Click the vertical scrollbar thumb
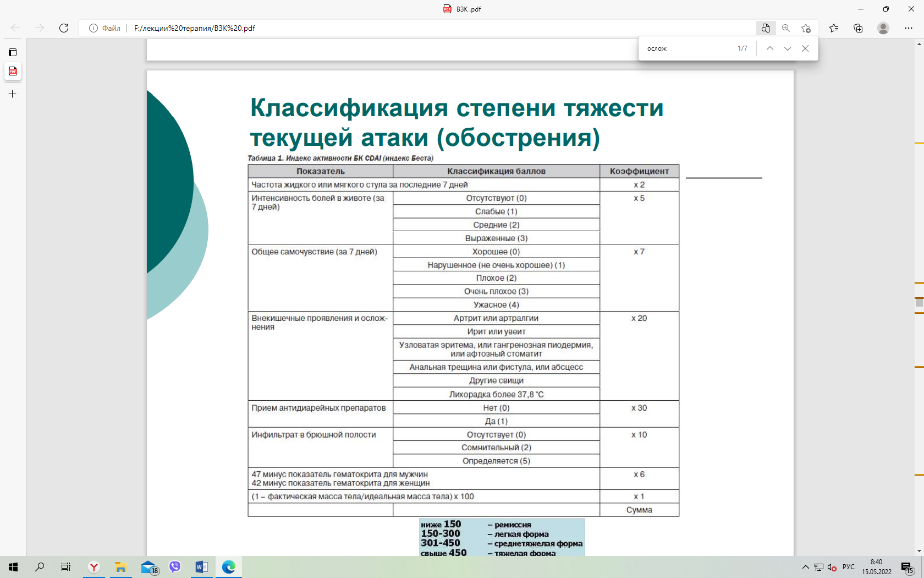Image resolution: width=924 pixels, height=578 pixels. coord(919,302)
